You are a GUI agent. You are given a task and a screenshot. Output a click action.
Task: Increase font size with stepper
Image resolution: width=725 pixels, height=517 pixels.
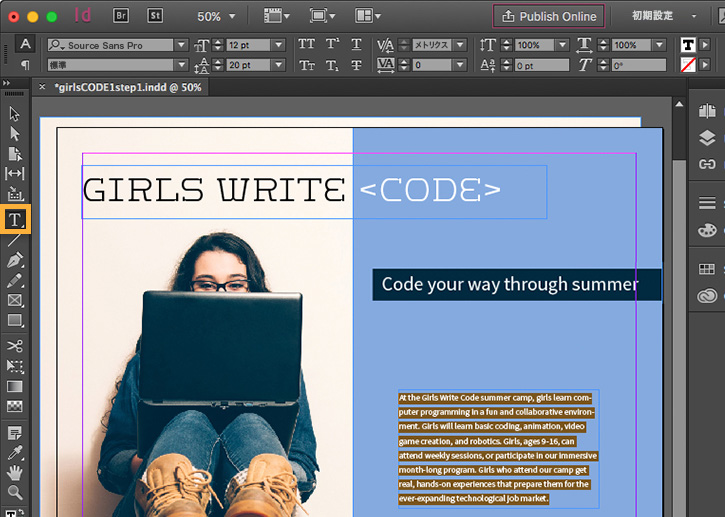218,42
